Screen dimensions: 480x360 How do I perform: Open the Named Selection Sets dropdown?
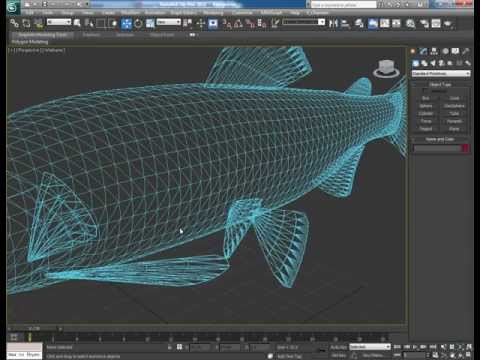[303, 22]
